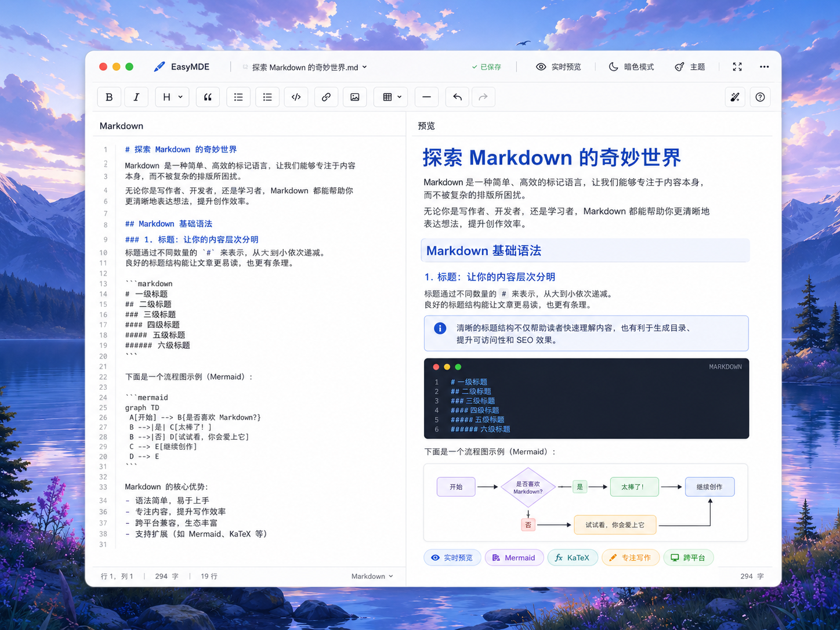840x630 pixels.
Task: Place cursor on editor line # 探索 Markdown 的奇妙世界
Action: [181, 149]
